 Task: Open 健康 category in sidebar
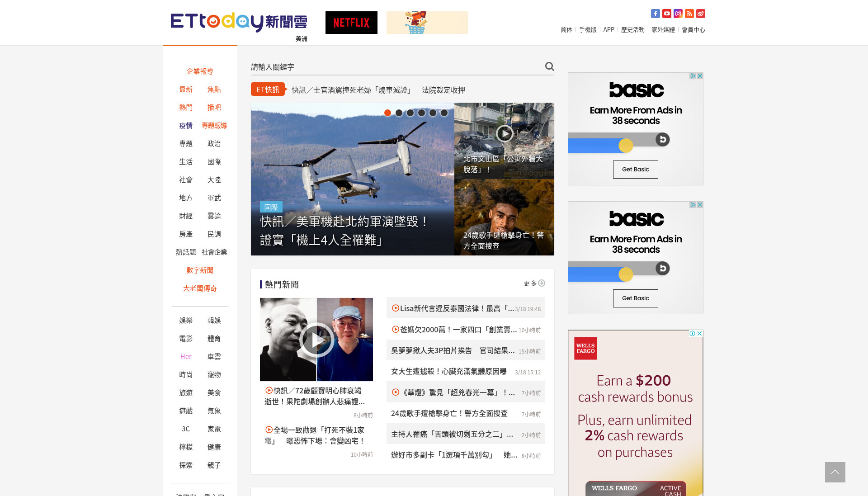[x=214, y=447]
